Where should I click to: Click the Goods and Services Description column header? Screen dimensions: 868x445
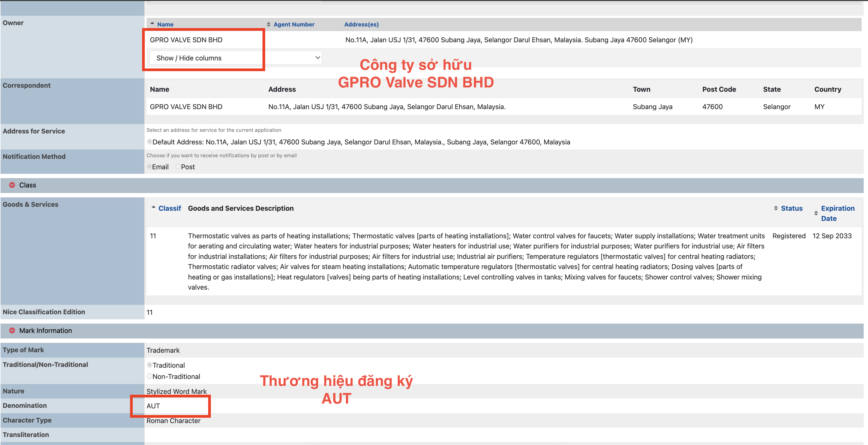(241, 208)
